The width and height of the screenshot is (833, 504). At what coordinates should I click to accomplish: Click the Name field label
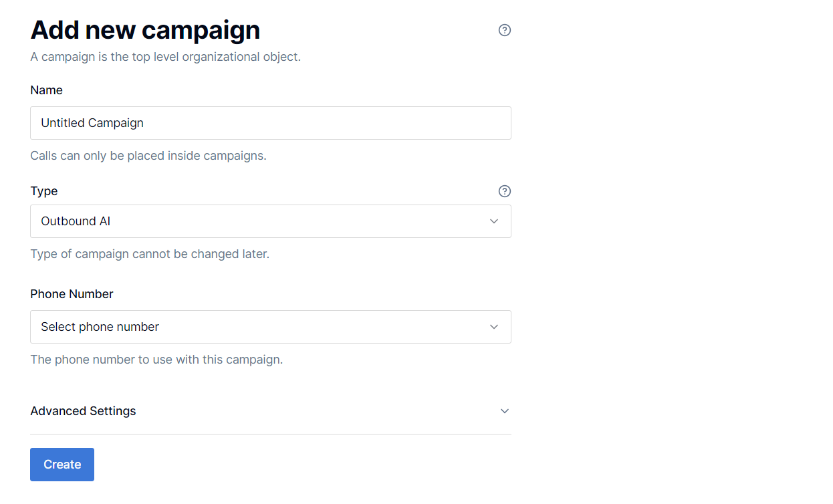(x=46, y=90)
